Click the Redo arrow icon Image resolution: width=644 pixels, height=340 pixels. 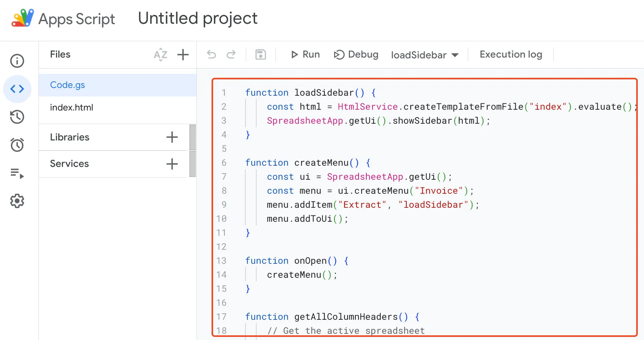click(231, 54)
